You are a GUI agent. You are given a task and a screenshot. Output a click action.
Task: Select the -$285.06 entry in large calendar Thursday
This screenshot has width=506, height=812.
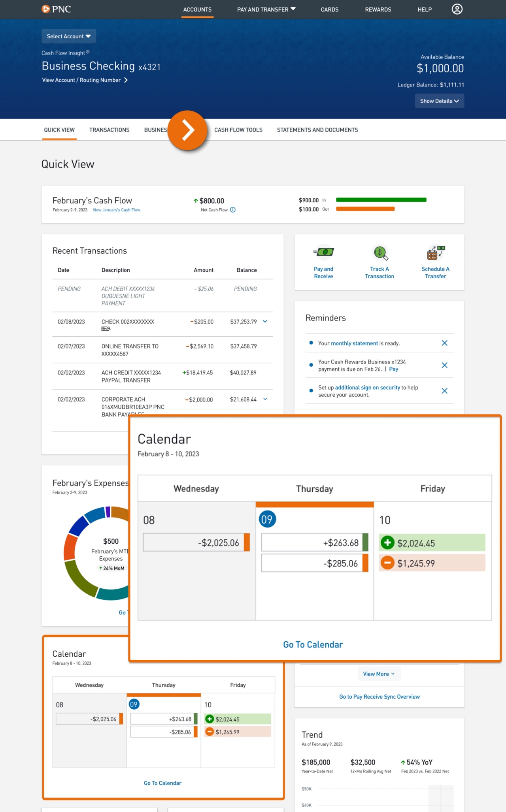[315, 563]
